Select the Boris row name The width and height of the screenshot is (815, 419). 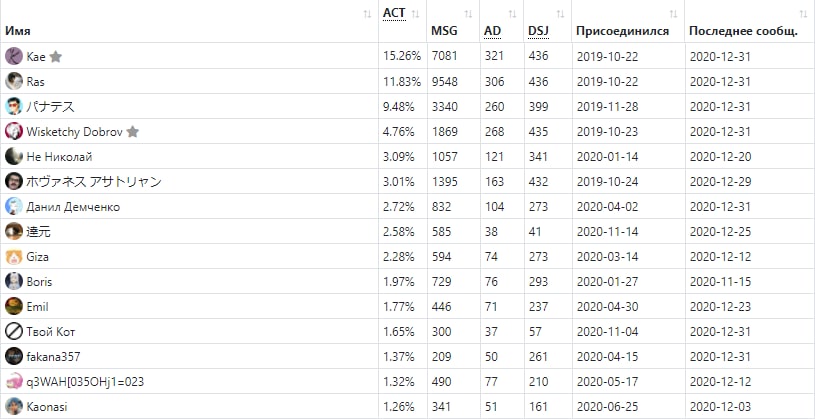[39, 282]
